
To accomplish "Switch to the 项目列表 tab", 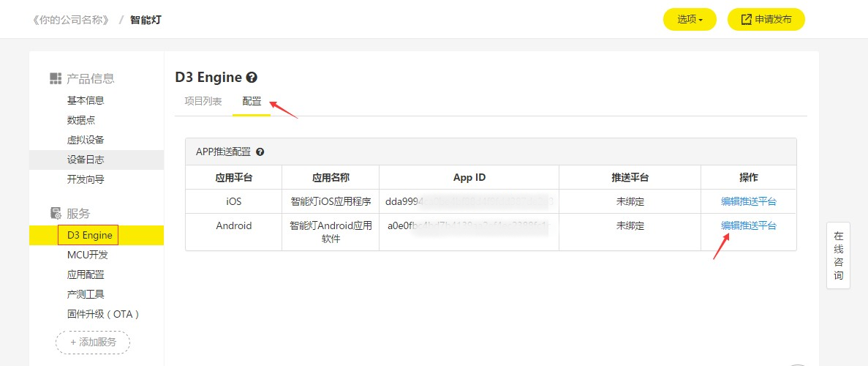I will (203, 102).
